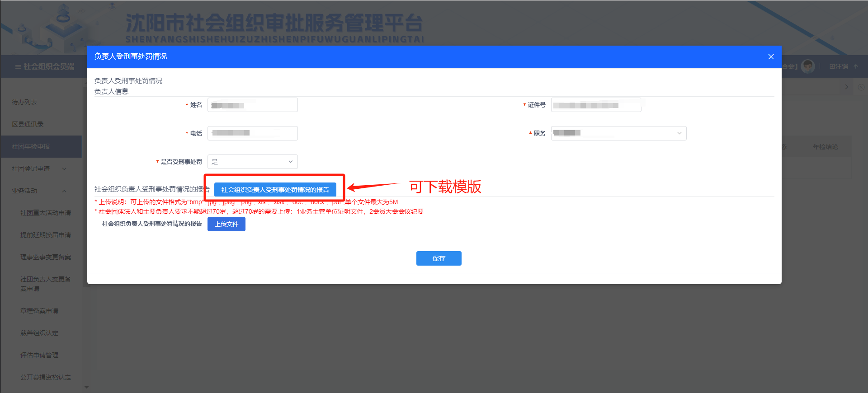
Task: Click the user avatar icon in header
Action: click(807, 66)
